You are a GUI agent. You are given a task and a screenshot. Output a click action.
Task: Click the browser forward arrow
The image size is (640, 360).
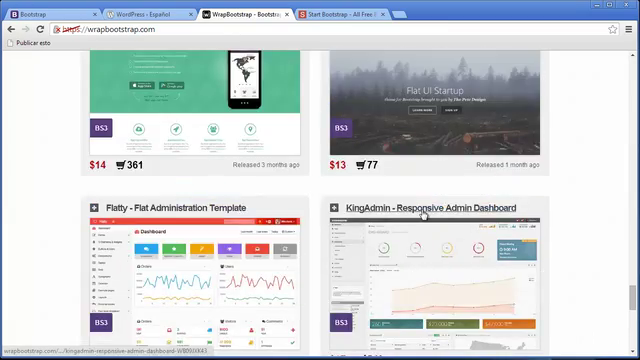[x=26, y=29]
